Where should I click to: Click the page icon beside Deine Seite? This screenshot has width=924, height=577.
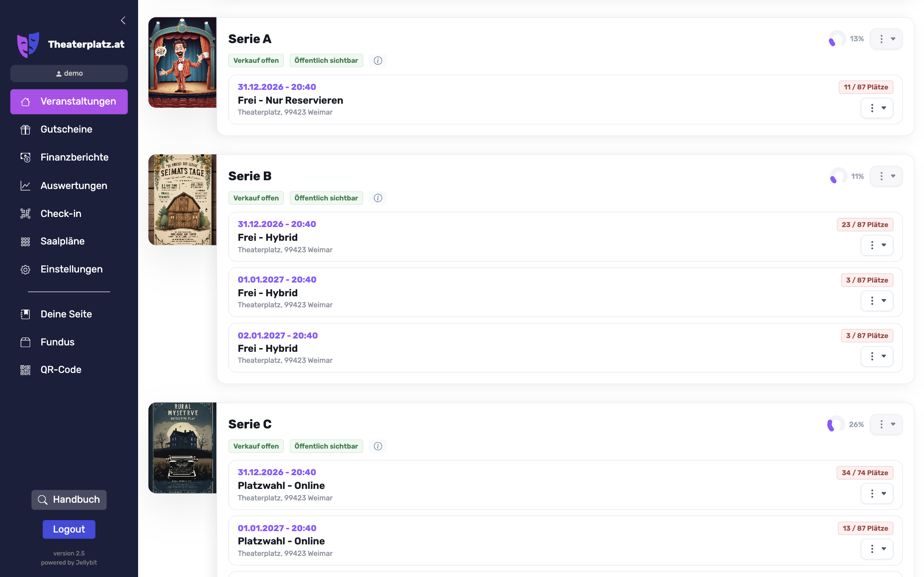[x=25, y=314]
